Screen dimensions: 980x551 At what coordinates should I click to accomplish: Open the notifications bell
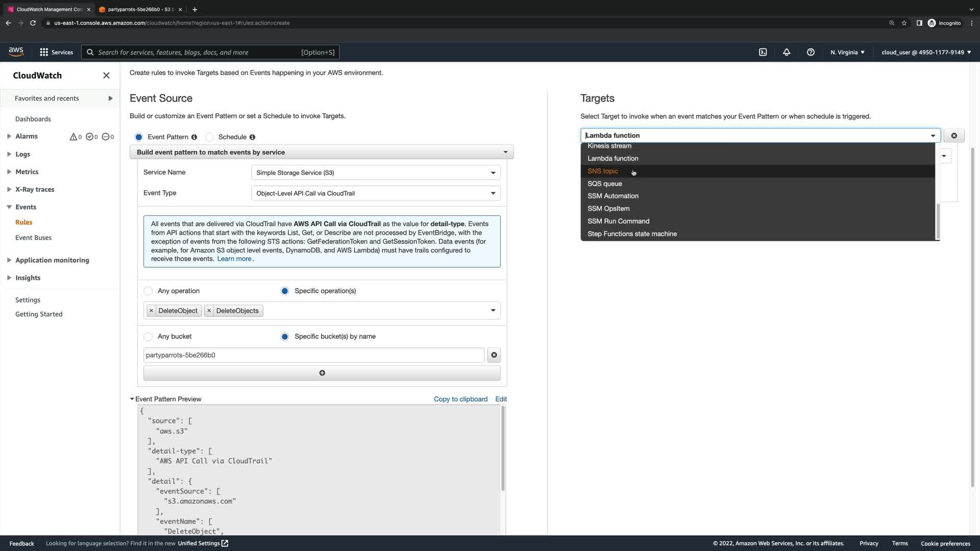[x=787, y=52]
